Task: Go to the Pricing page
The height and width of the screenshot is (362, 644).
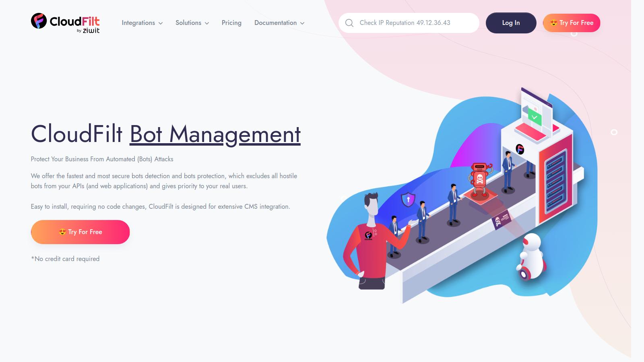Action: point(231,23)
